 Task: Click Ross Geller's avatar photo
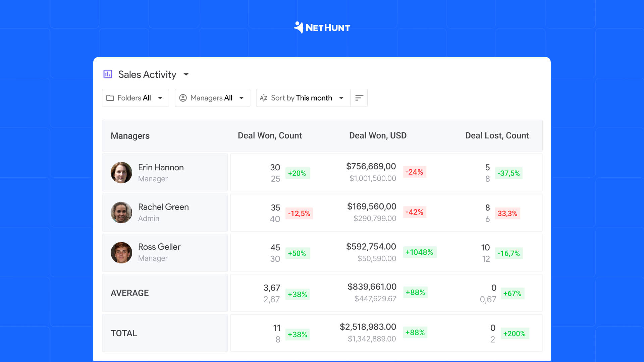click(121, 252)
